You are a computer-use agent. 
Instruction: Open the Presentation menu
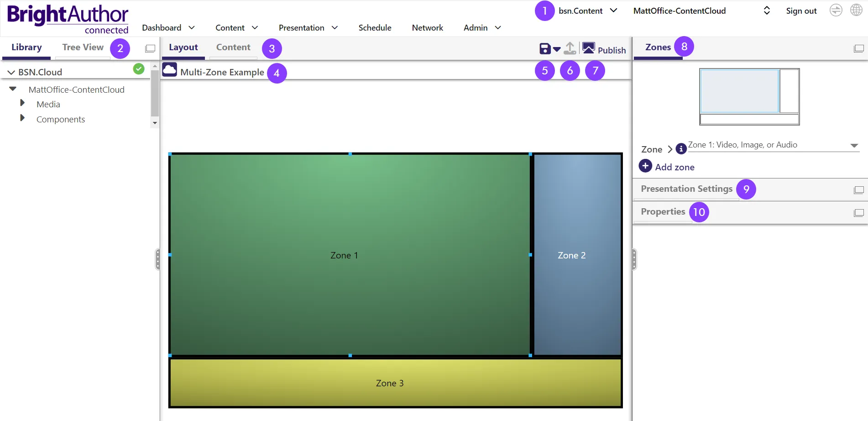click(x=309, y=28)
